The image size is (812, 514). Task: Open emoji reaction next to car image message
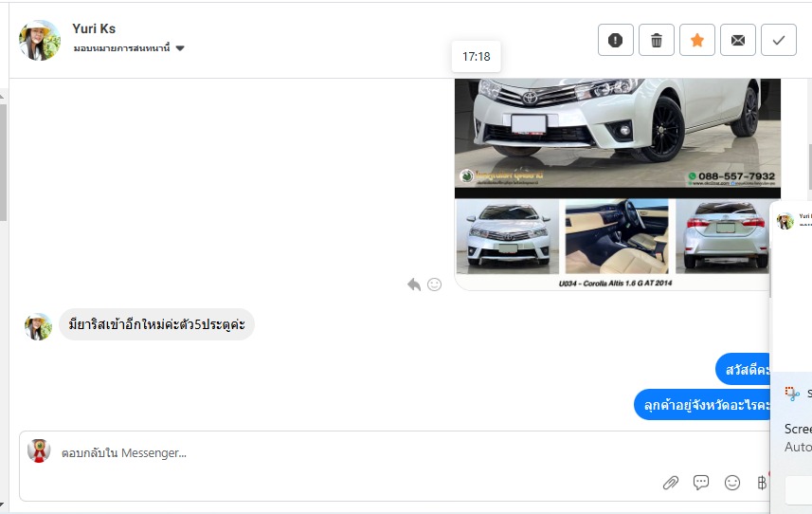click(435, 285)
